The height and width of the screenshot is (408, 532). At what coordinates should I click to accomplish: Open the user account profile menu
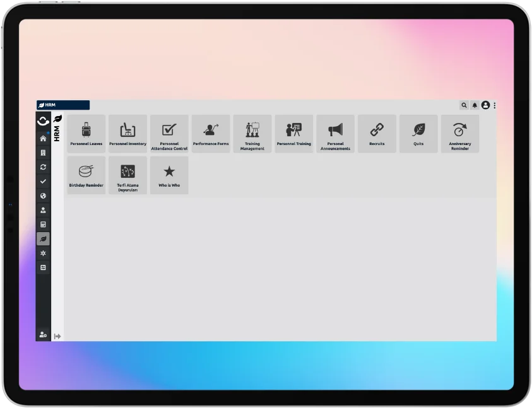tap(485, 105)
